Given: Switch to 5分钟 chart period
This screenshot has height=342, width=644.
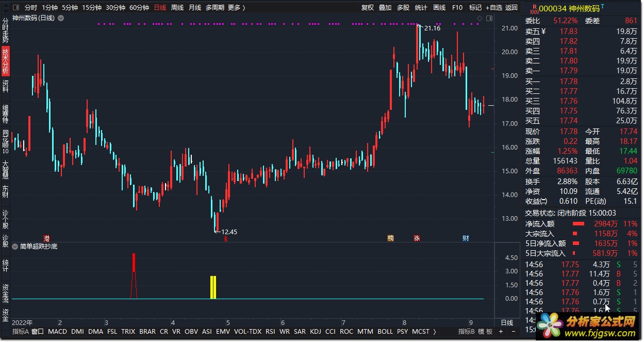Looking at the screenshot, I should 70,8.
